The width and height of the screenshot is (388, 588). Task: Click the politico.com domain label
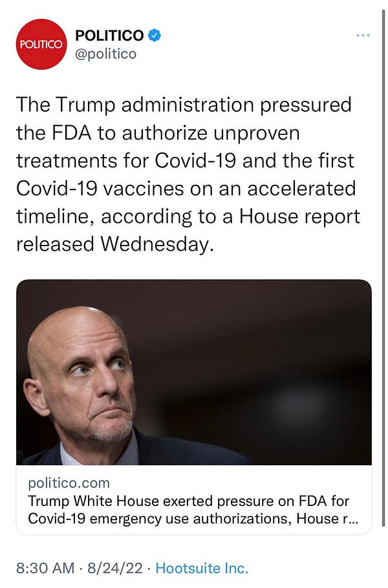click(x=69, y=483)
